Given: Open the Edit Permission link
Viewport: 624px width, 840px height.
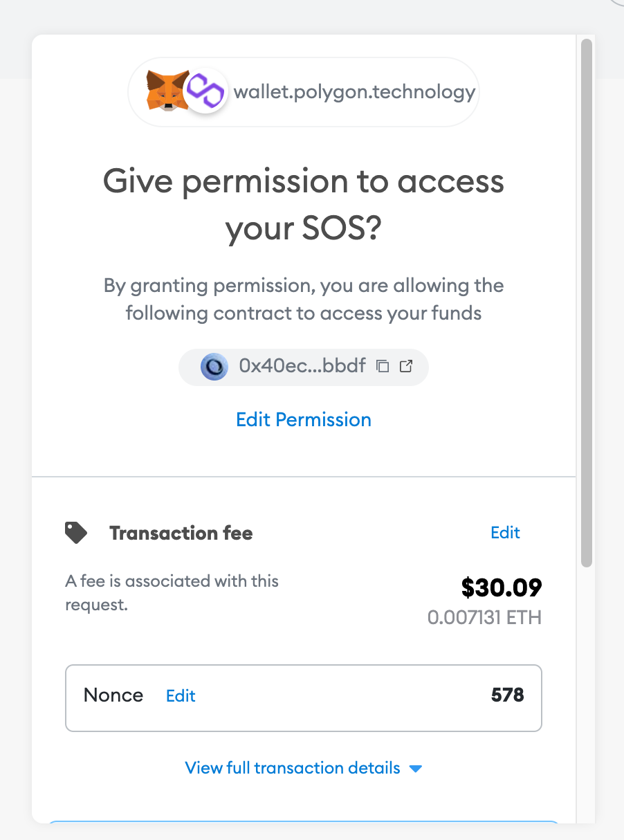Looking at the screenshot, I should [304, 420].
